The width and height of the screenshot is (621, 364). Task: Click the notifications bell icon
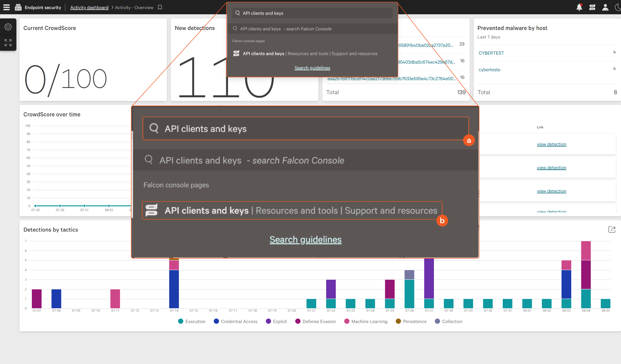pyautogui.click(x=579, y=7)
